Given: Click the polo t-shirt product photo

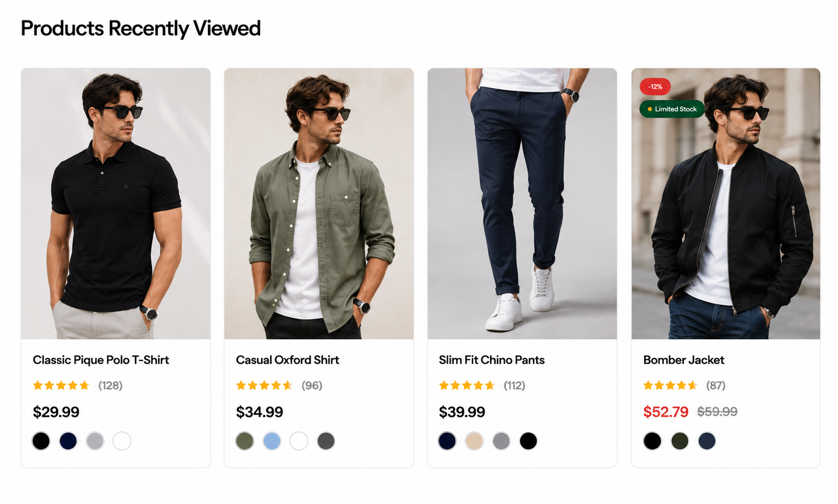Looking at the screenshot, I should coord(116,204).
